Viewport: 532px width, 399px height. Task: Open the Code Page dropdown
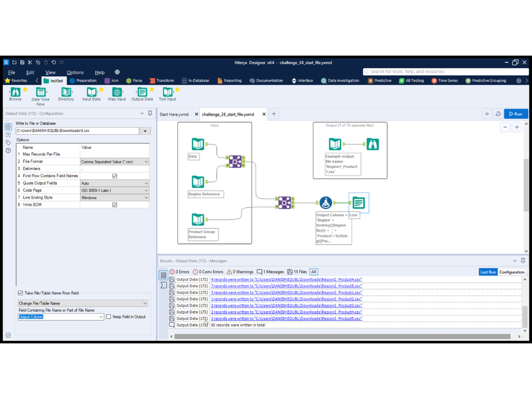[114, 190]
